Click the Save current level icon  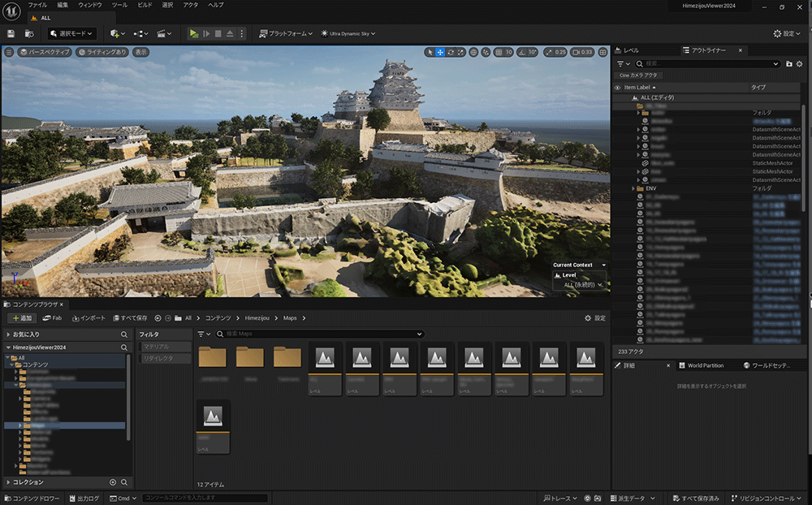coord(11,33)
